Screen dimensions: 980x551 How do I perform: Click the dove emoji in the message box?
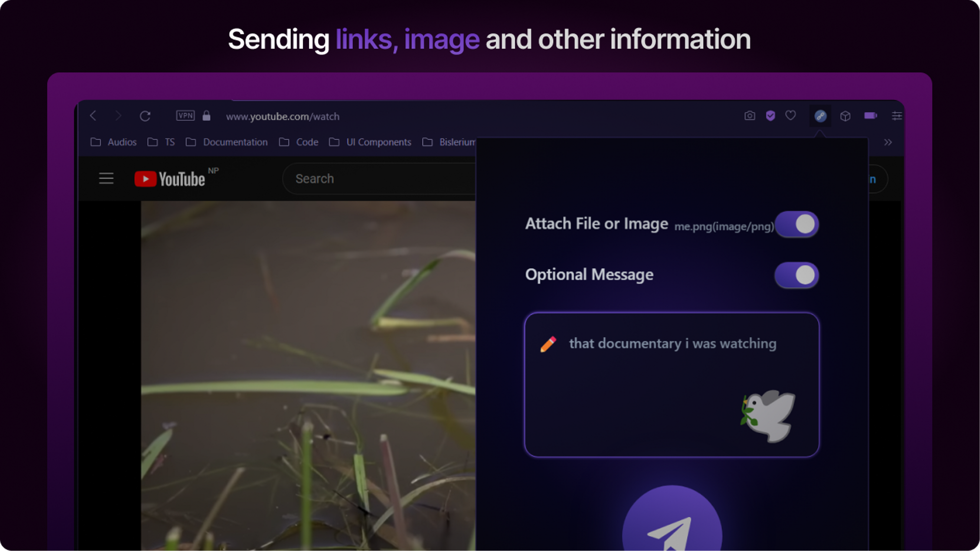(x=768, y=416)
